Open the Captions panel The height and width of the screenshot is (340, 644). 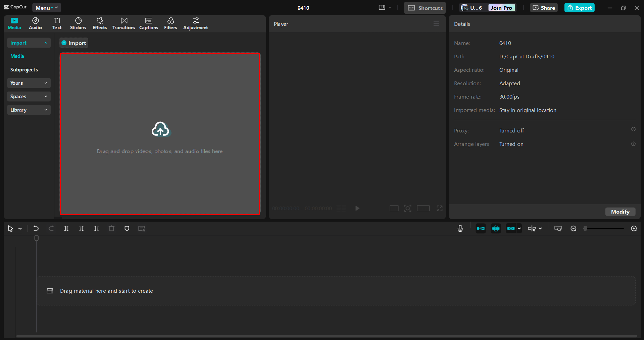(148, 23)
